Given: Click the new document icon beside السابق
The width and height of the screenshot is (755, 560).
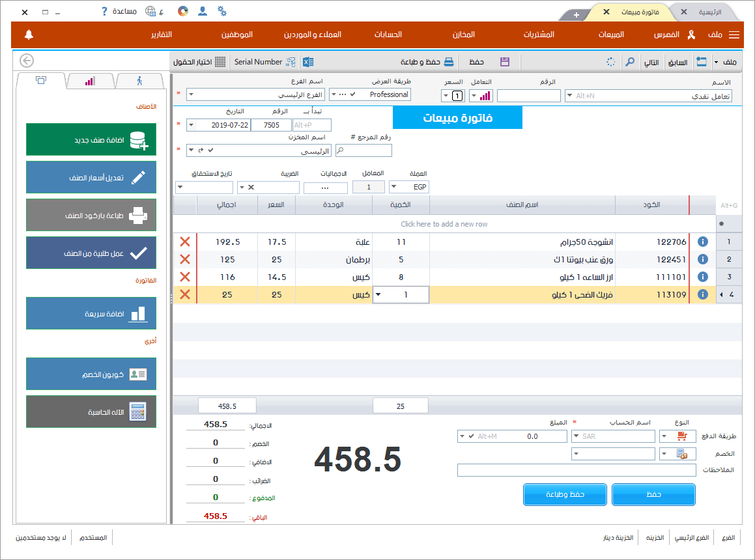Looking at the screenshot, I should pos(702,62).
